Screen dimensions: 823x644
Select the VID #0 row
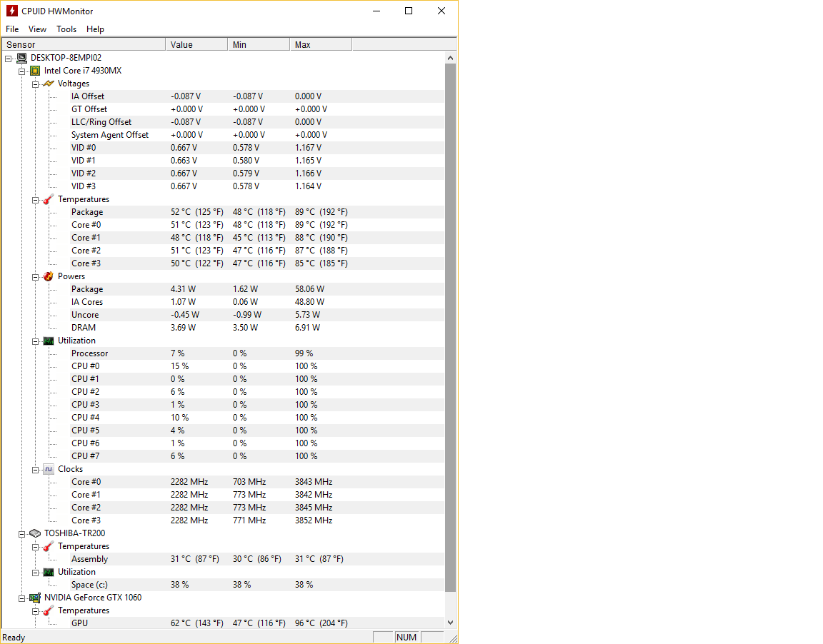coord(257,148)
